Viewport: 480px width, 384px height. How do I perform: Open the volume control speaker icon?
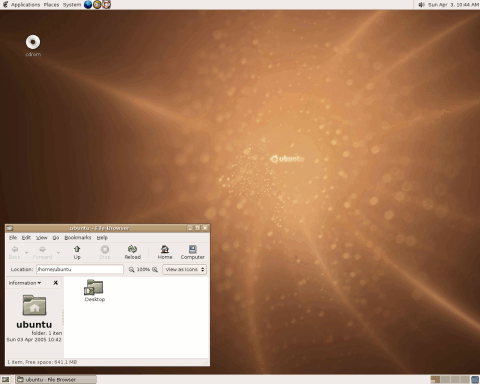(422, 5)
